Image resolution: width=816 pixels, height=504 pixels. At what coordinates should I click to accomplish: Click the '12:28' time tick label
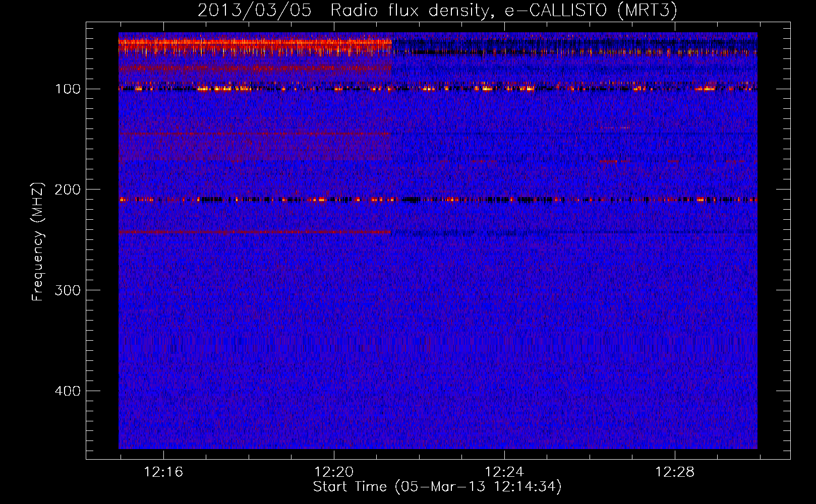pos(675,472)
